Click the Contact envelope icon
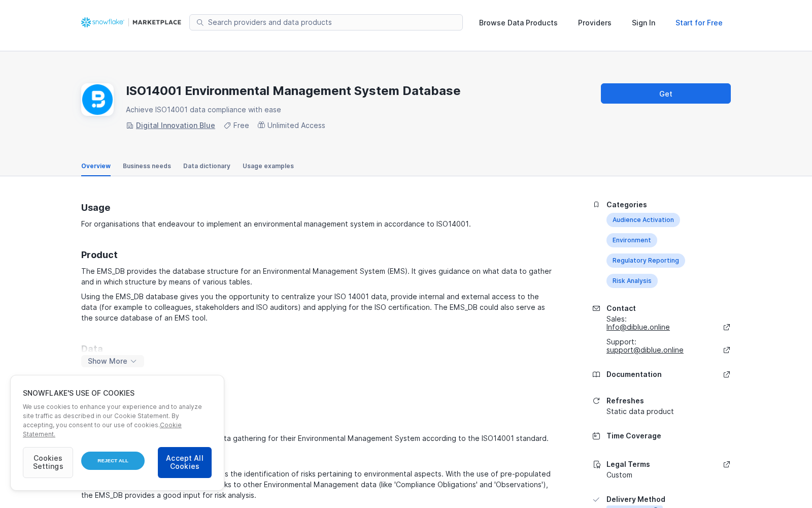Image resolution: width=812 pixels, height=508 pixels. (x=596, y=308)
